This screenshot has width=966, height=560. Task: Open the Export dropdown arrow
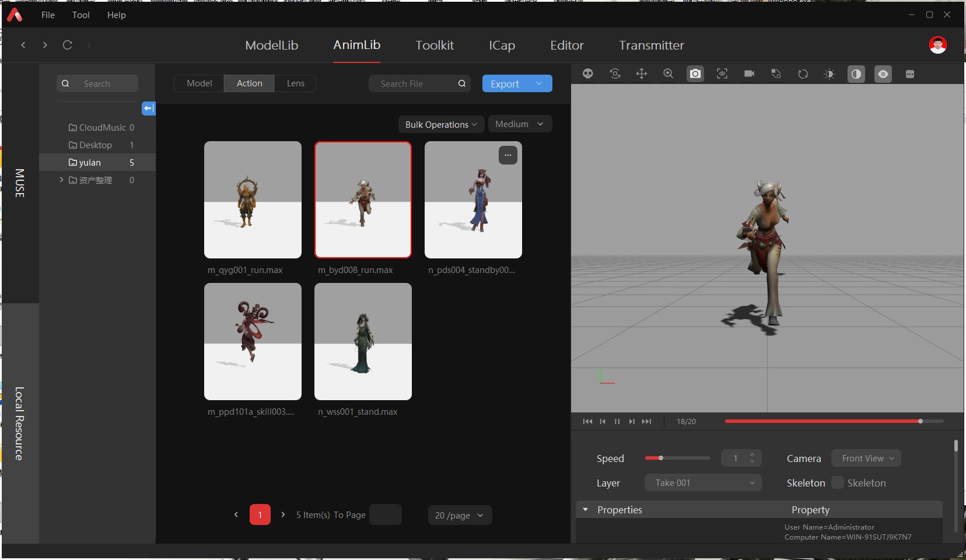pos(539,83)
